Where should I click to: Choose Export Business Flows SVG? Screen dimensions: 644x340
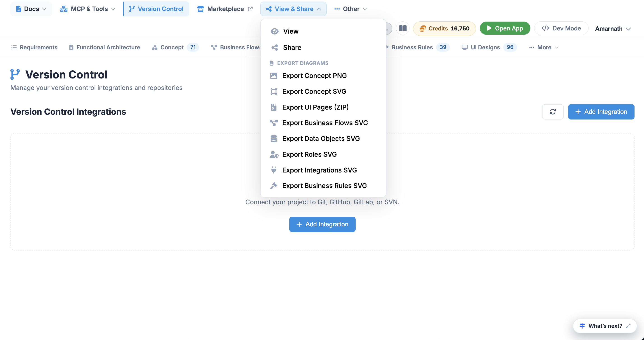[x=323, y=123]
